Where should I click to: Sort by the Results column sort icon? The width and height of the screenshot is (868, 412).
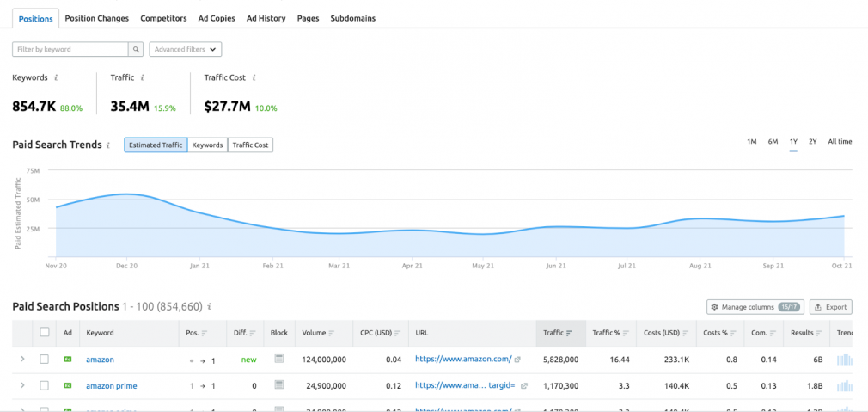coord(820,334)
